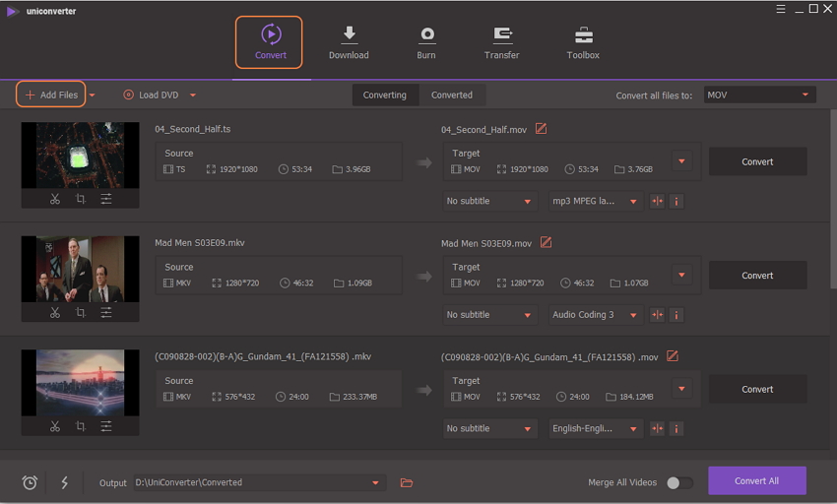The width and height of the screenshot is (837, 504).
Task: Click the Add Files button
Action: pos(50,94)
